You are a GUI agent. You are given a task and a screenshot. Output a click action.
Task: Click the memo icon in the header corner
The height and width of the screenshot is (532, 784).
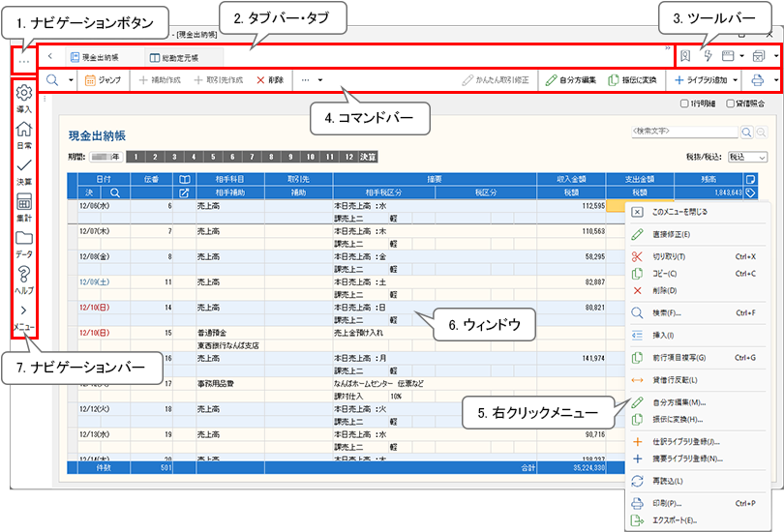coord(750,179)
